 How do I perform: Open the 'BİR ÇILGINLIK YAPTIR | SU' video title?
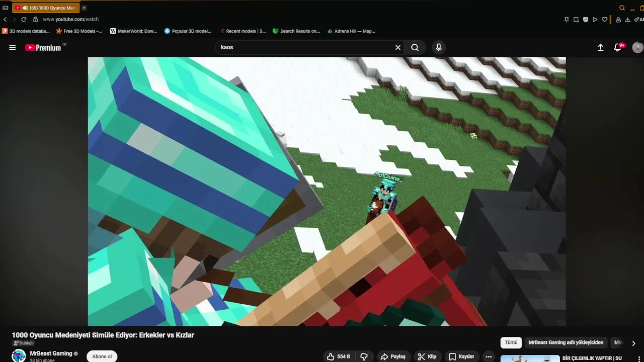(592, 358)
